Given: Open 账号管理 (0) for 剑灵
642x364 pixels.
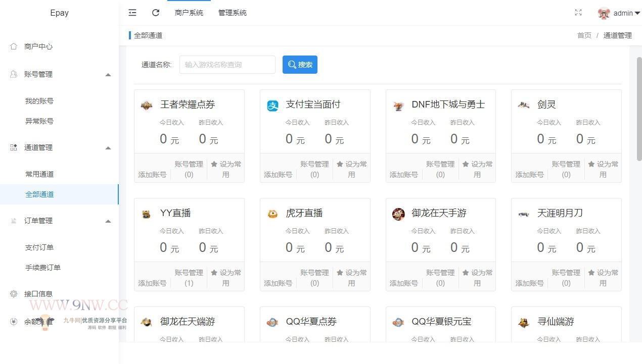Looking at the screenshot, I should (566, 169).
